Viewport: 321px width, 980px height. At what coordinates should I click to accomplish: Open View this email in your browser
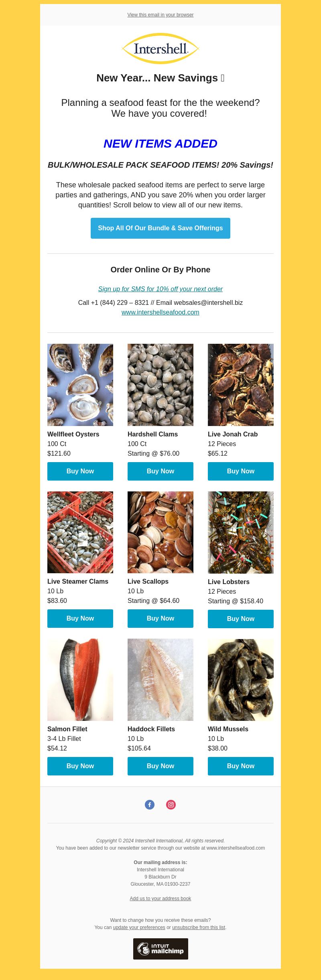[x=160, y=15]
